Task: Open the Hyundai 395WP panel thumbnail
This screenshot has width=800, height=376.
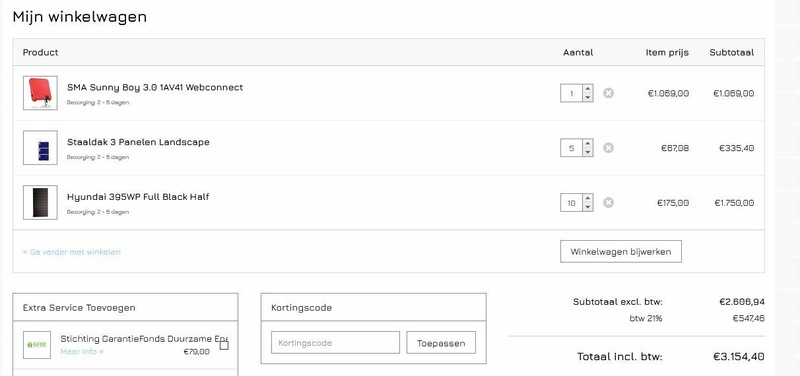Action: (x=40, y=203)
